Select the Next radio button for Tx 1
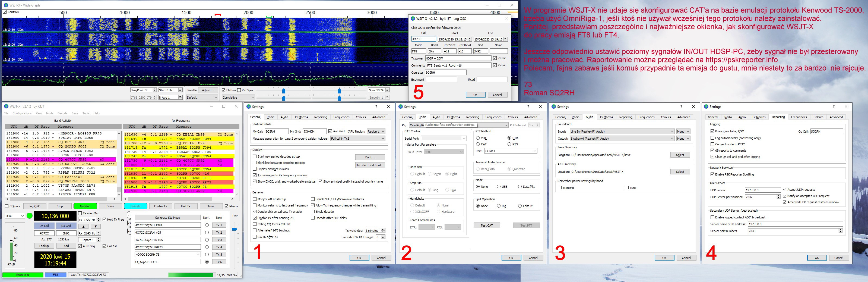 [x=207, y=225]
